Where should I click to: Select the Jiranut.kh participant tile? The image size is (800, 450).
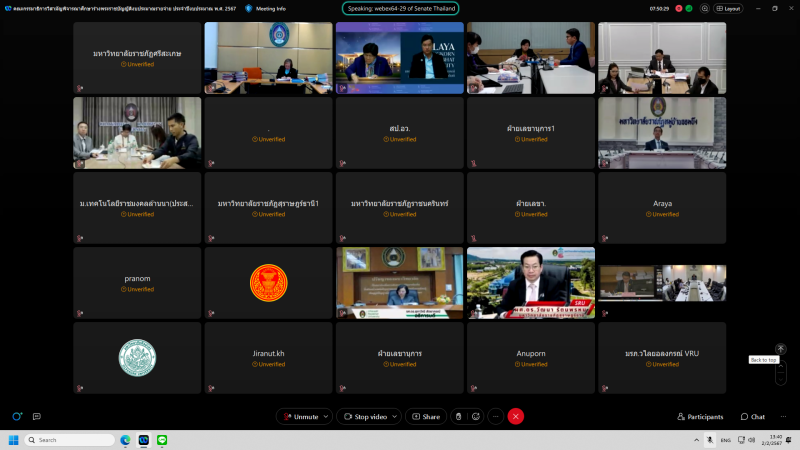(268, 357)
